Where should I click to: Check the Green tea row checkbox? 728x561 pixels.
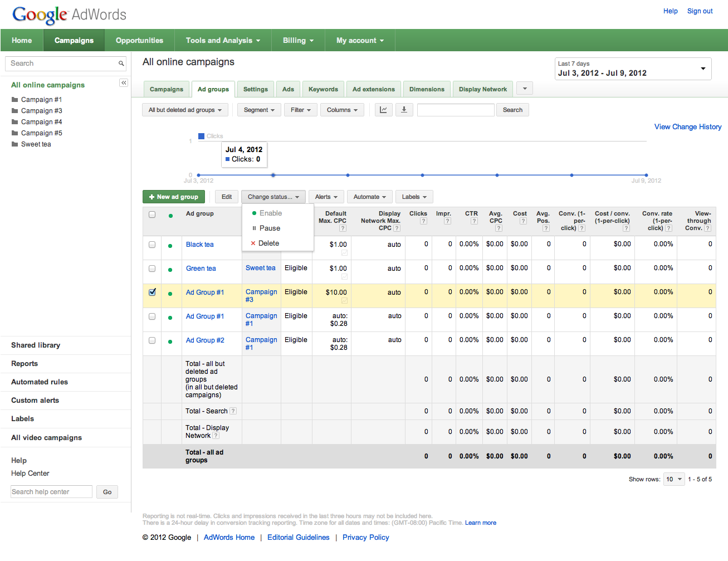click(152, 269)
